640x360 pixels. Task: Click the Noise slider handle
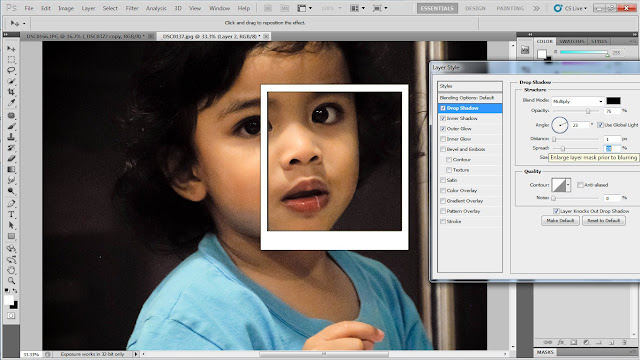[553, 198]
